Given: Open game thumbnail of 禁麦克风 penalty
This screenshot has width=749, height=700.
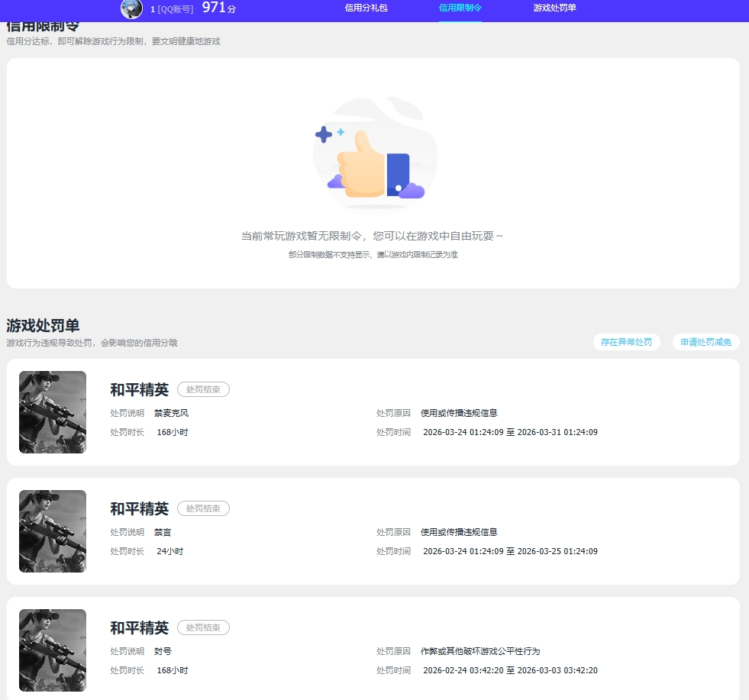Looking at the screenshot, I should tap(53, 412).
